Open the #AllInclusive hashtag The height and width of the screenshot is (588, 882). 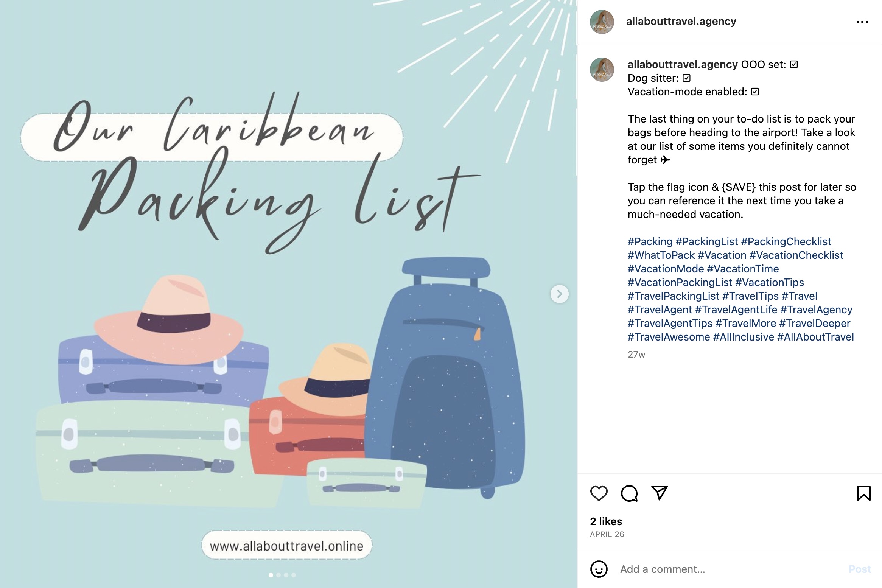click(744, 337)
